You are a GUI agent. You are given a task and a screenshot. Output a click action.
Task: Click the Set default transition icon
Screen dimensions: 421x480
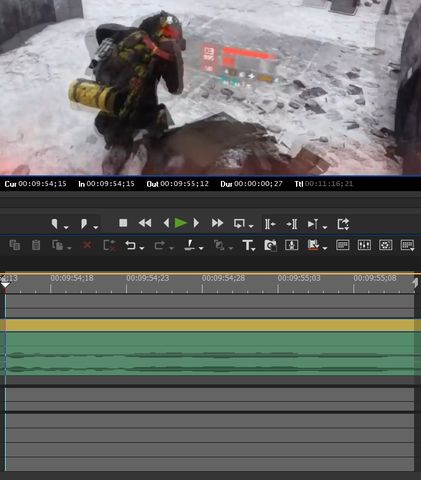(219, 245)
